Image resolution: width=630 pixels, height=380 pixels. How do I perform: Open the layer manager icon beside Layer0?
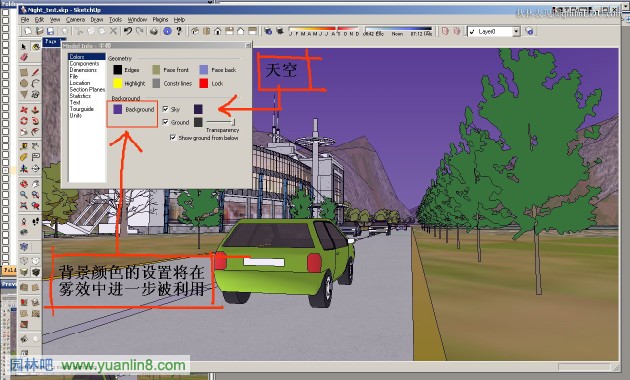(530, 31)
